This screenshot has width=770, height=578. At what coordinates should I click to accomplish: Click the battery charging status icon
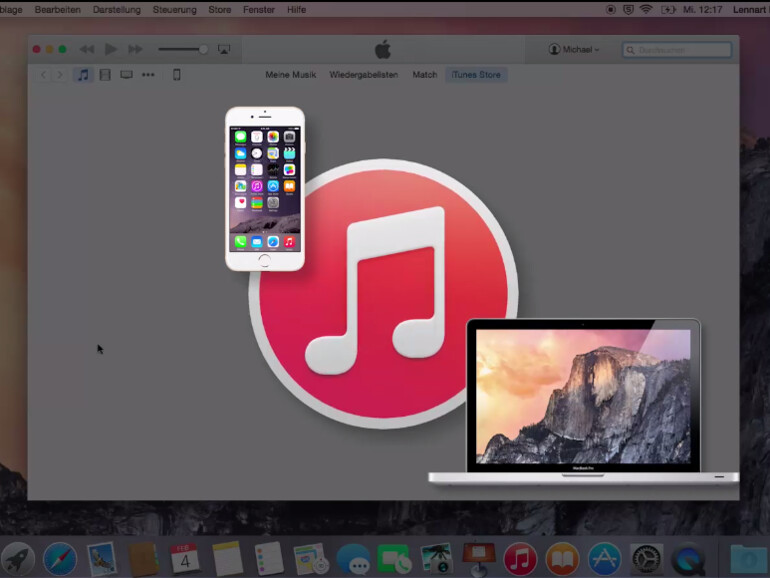point(668,9)
